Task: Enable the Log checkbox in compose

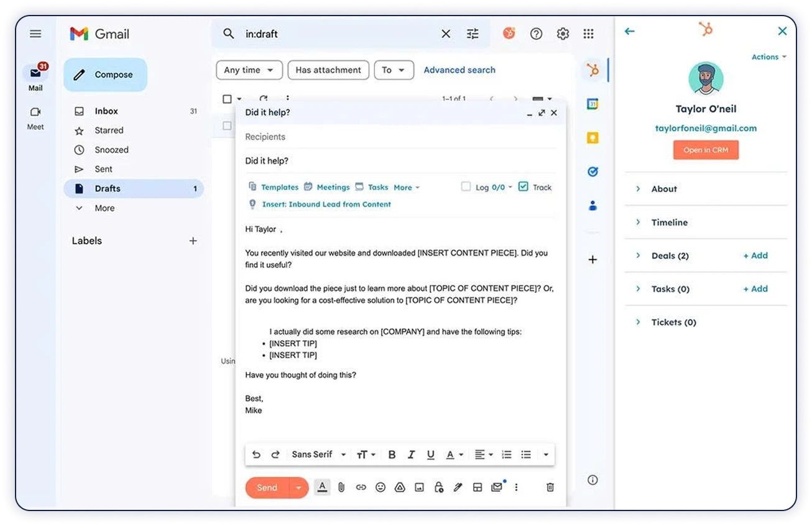Action: [466, 187]
